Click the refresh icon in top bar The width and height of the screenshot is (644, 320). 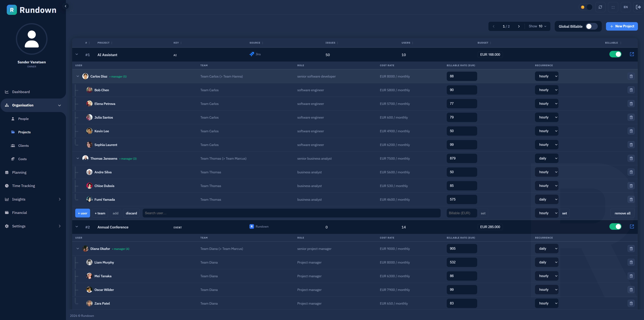click(600, 7)
